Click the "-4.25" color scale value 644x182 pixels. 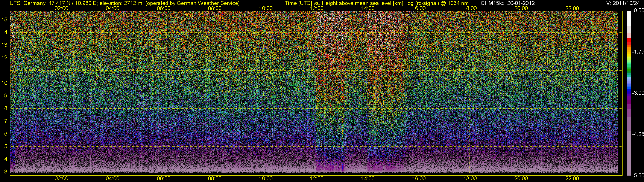[638, 134]
